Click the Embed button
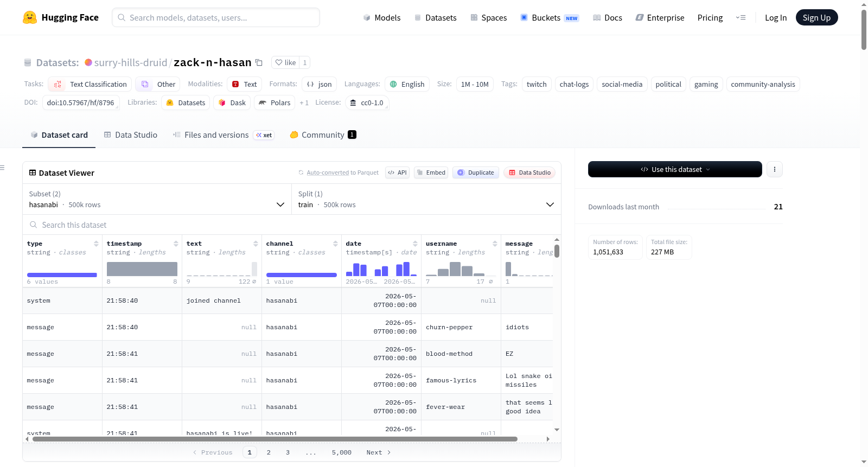The width and height of the screenshot is (868, 467). (x=431, y=172)
